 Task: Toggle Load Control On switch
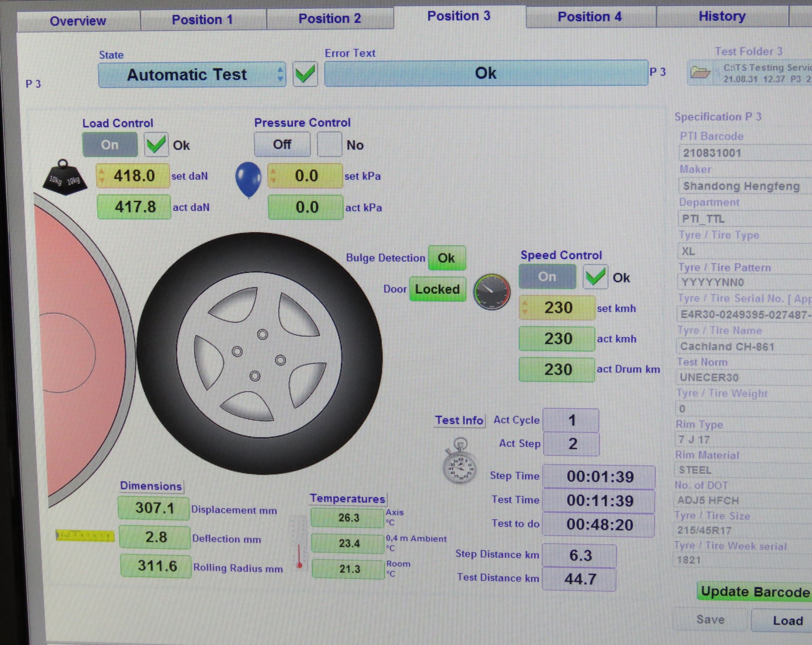(x=110, y=145)
